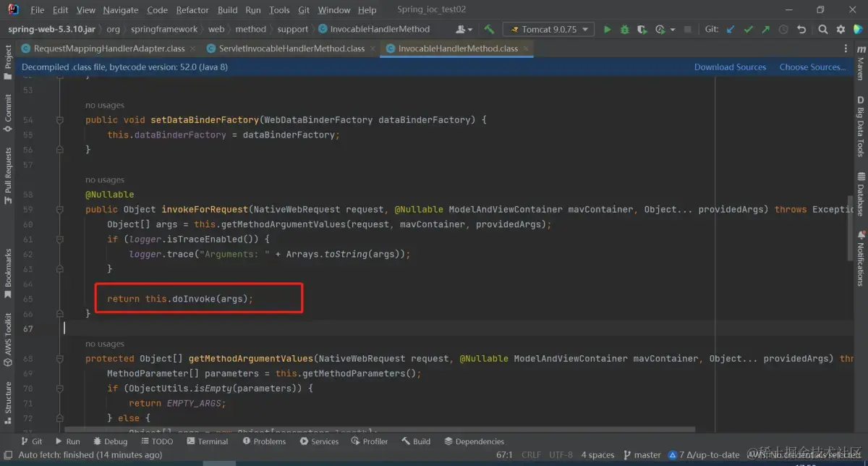Click 'no usages' hint above getMethodArgumentValues
This screenshot has height=466, width=868.
[105, 344]
